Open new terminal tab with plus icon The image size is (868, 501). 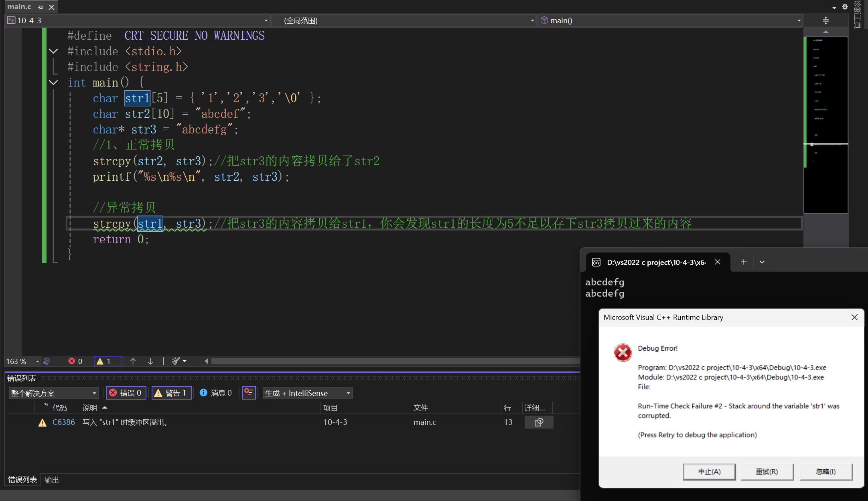pos(744,262)
